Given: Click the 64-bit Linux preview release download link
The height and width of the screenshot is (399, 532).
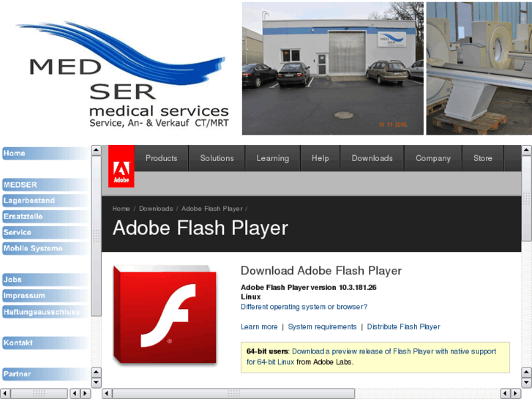Looking at the screenshot, I should coord(371,357).
